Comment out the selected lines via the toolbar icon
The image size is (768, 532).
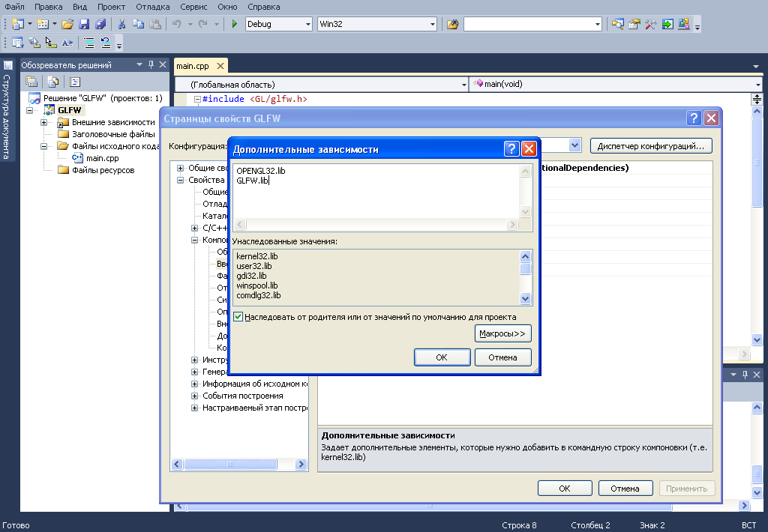click(x=89, y=43)
